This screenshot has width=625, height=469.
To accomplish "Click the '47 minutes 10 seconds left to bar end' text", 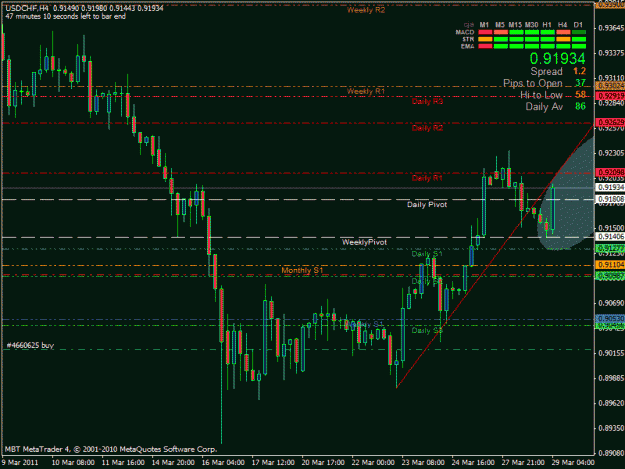I will (65, 16).
